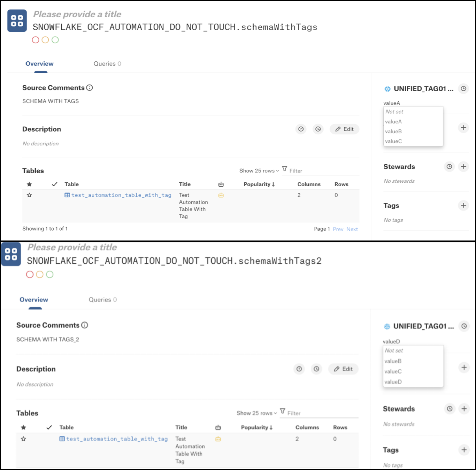This screenshot has height=470, width=476.
Task: Open Description history clock in schemaWithTags2
Action: click(x=317, y=369)
